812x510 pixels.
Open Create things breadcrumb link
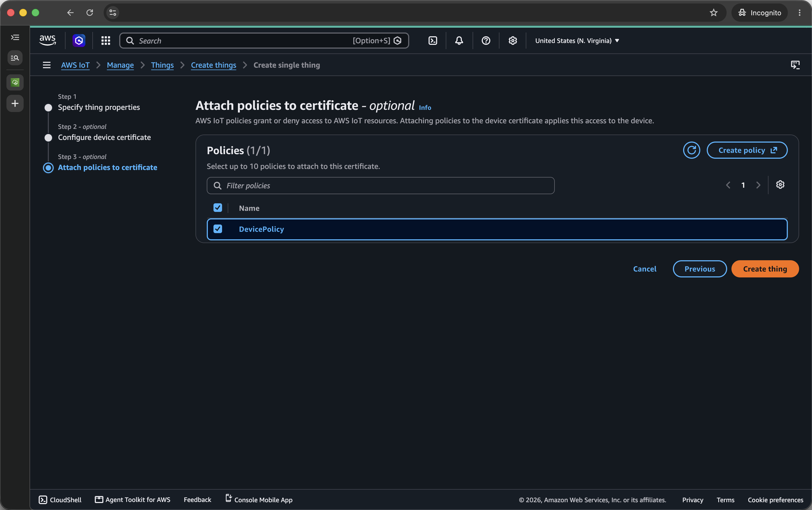point(213,65)
